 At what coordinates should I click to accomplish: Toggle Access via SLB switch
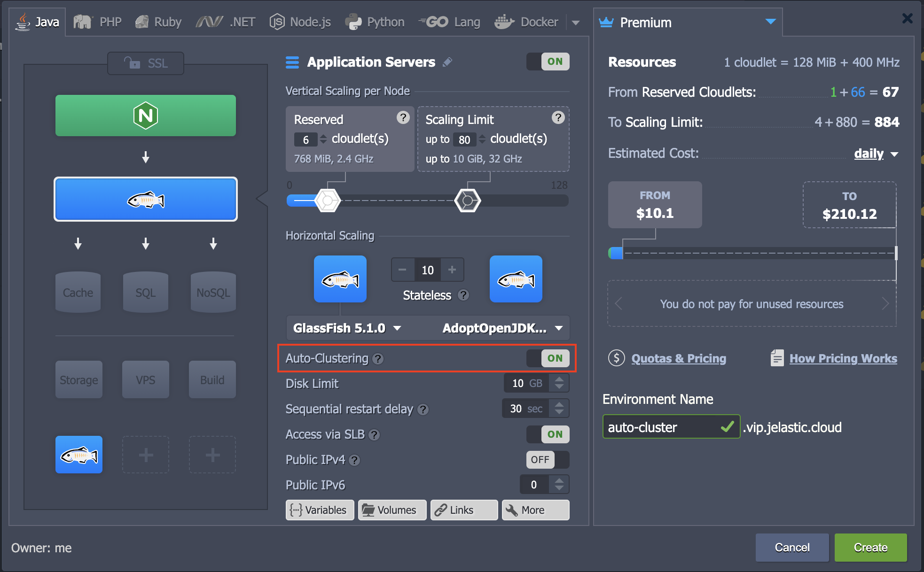[x=548, y=434]
